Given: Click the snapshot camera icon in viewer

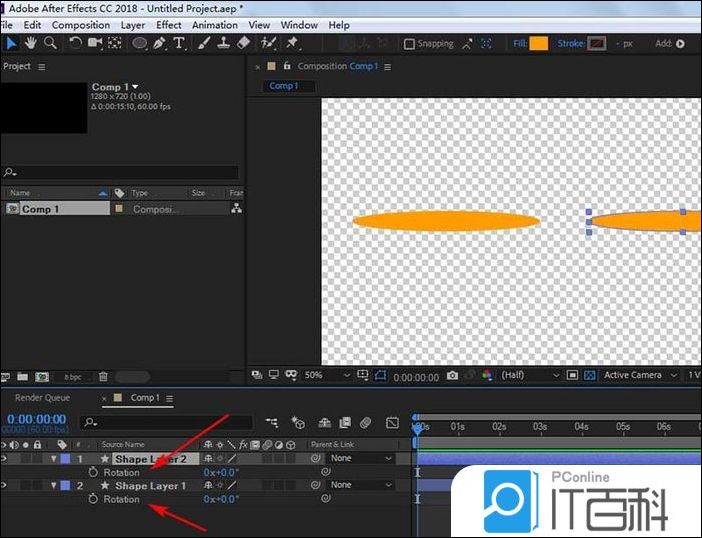Looking at the screenshot, I should point(453,376).
